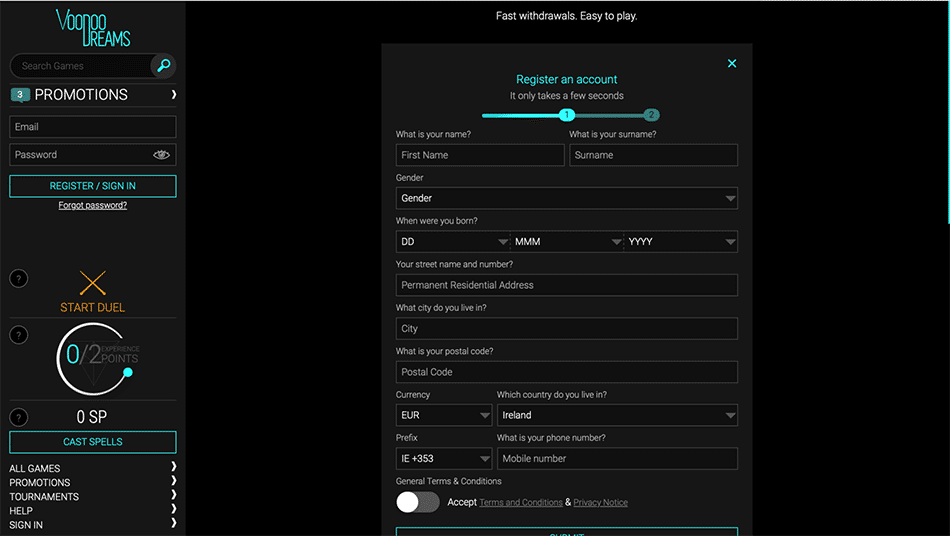The image size is (950, 536).
Task: Close the registration dialog with X
Action: [x=732, y=64]
